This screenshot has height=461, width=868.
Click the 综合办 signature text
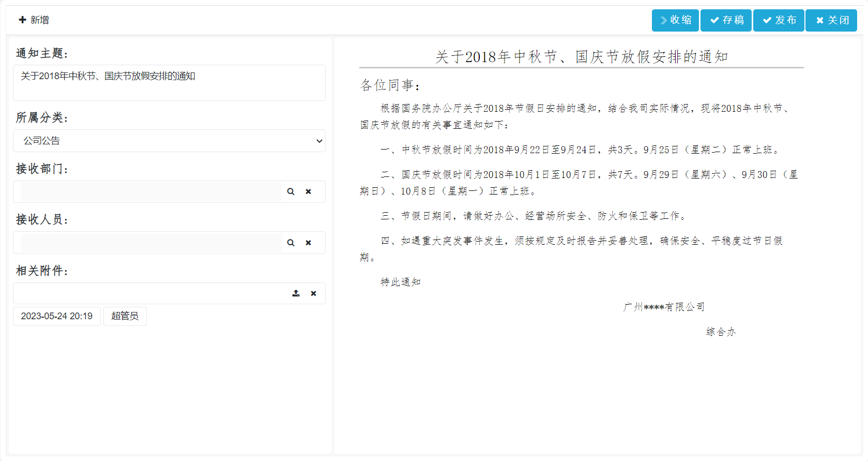pyautogui.click(x=721, y=332)
